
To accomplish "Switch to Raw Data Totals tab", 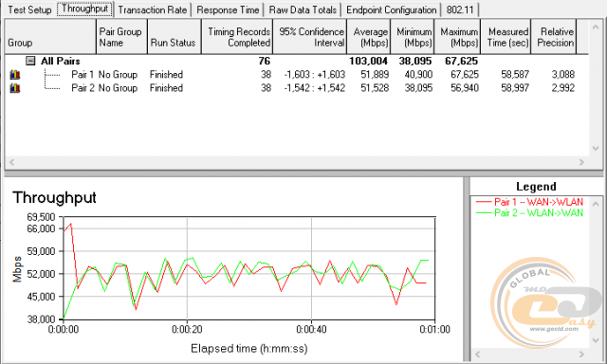I will tap(303, 9).
